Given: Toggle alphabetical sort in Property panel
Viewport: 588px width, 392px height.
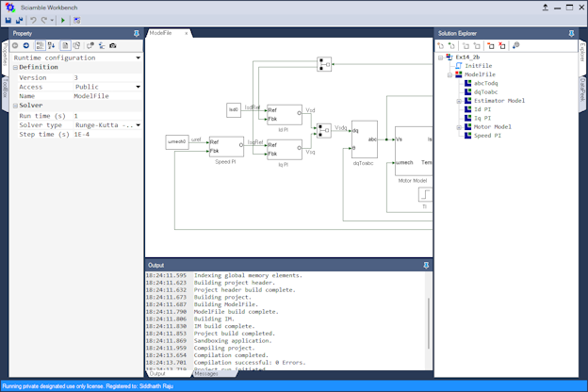Looking at the screenshot, I should click(52, 45).
